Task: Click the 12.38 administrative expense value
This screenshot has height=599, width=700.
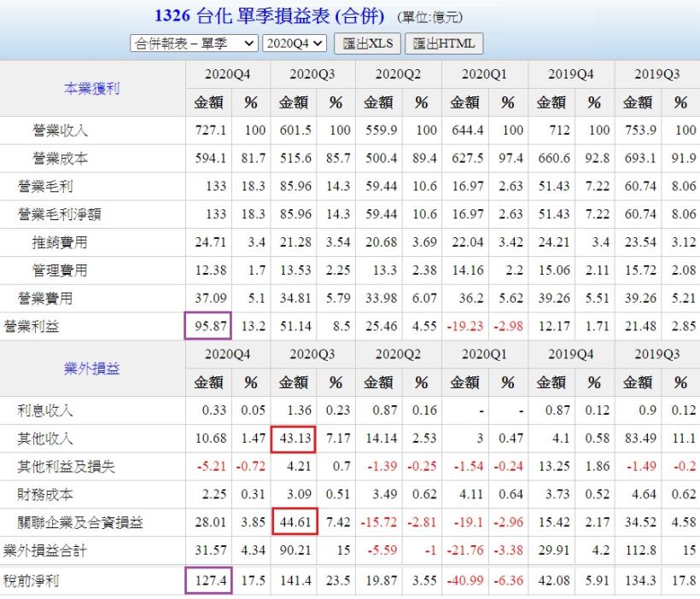Action: coord(210,270)
